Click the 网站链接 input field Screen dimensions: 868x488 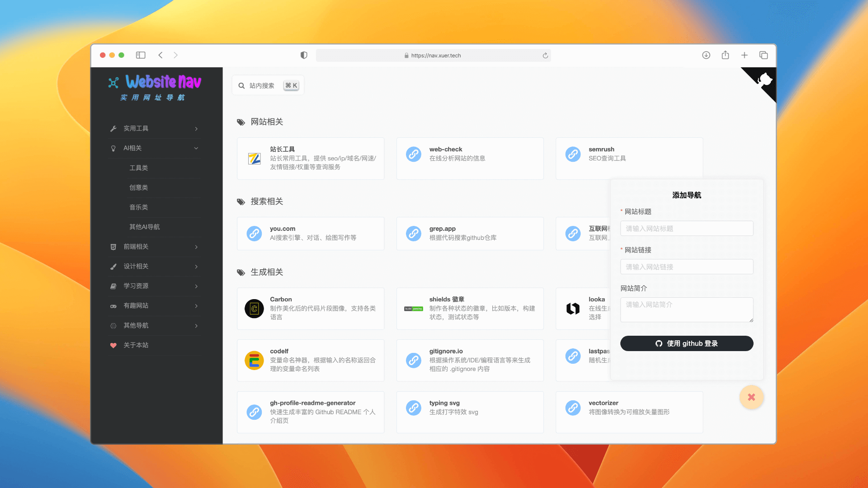(687, 267)
